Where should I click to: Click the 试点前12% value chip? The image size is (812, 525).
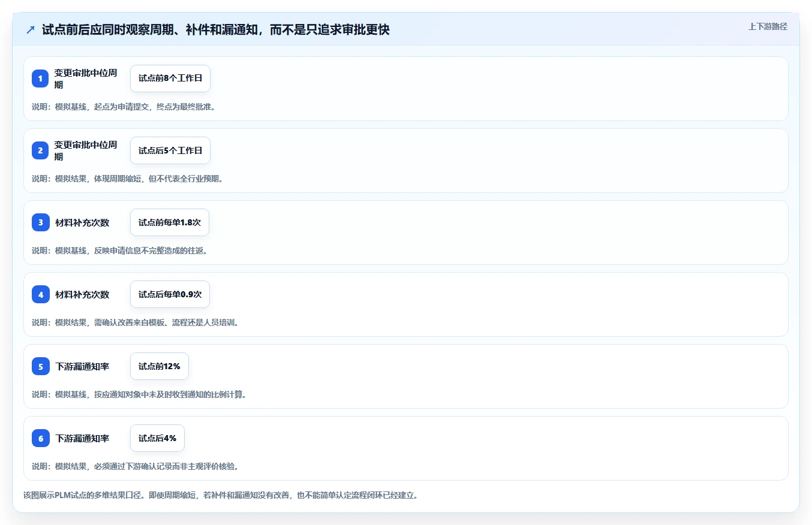click(160, 366)
